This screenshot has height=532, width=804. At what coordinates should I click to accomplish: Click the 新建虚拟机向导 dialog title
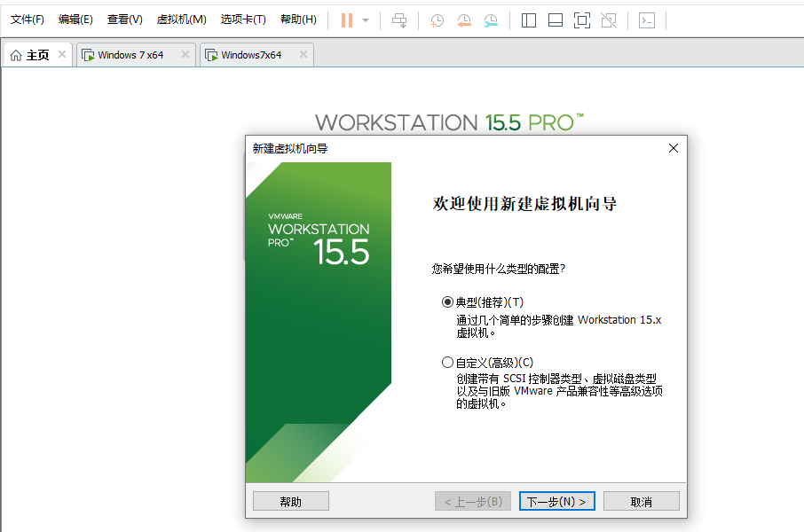click(x=289, y=149)
